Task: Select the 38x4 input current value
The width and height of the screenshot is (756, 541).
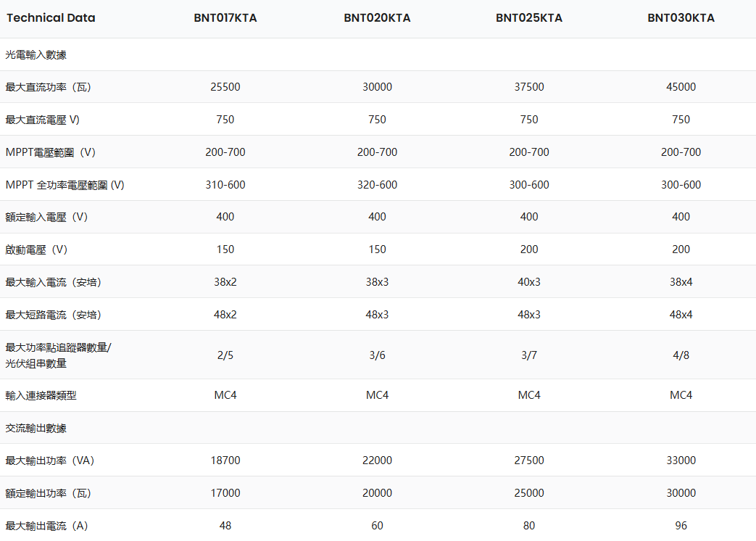Action: pos(681,281)
